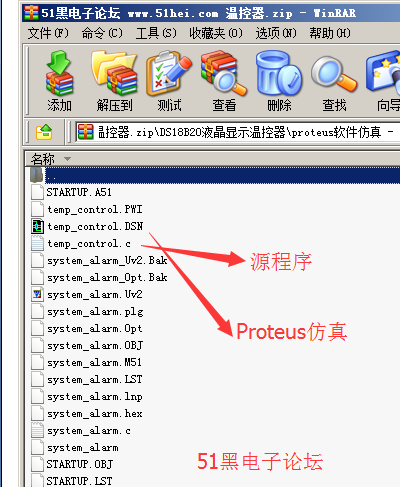The image size is (400, 487).
Task: Open the Commands (命令) menu
Action: pyautogui.click(x=102, y=33)
